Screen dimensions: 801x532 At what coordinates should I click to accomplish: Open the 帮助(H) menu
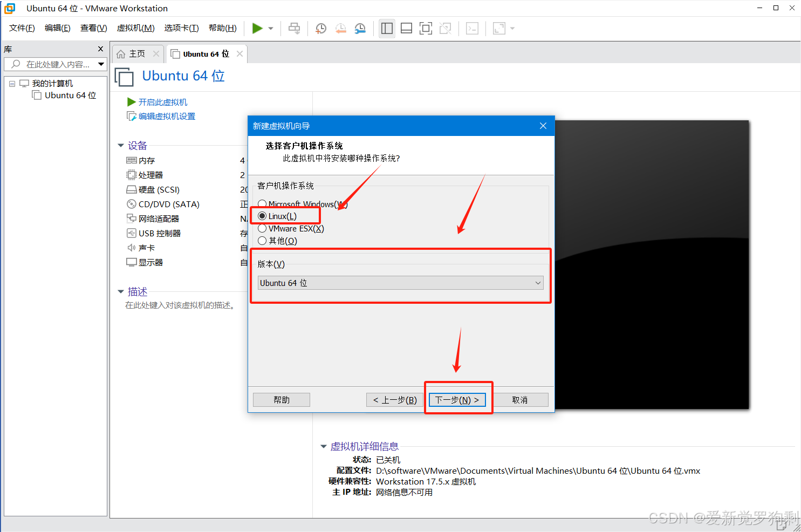coord(223,28)
